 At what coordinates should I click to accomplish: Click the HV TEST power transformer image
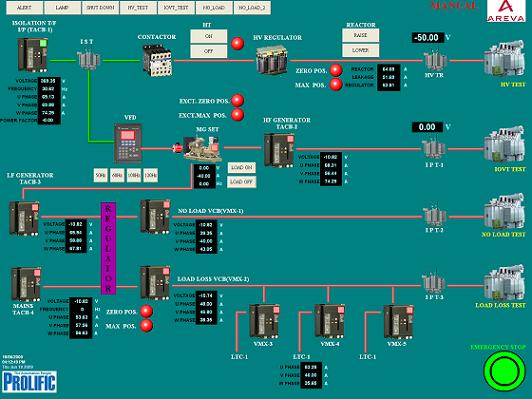504,59
